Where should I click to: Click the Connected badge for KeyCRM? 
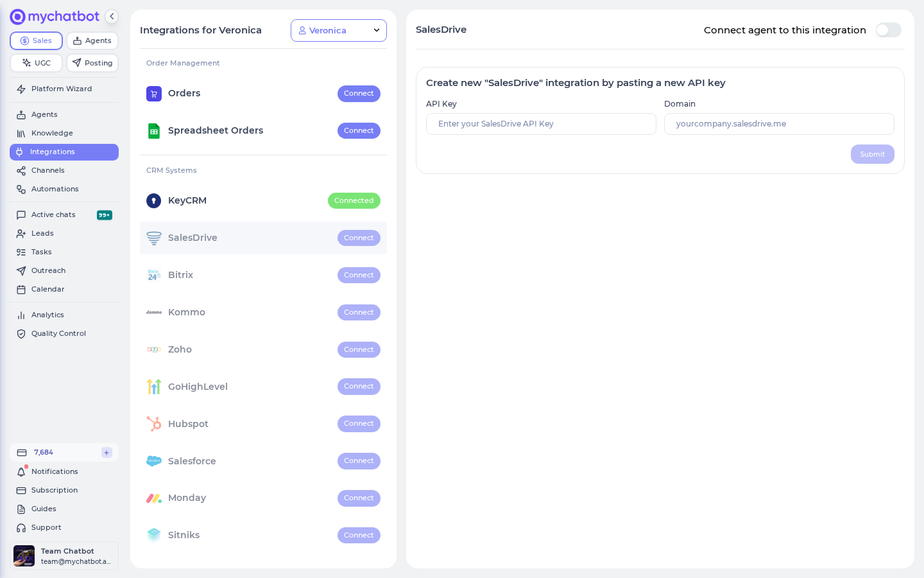coord(354,201)
